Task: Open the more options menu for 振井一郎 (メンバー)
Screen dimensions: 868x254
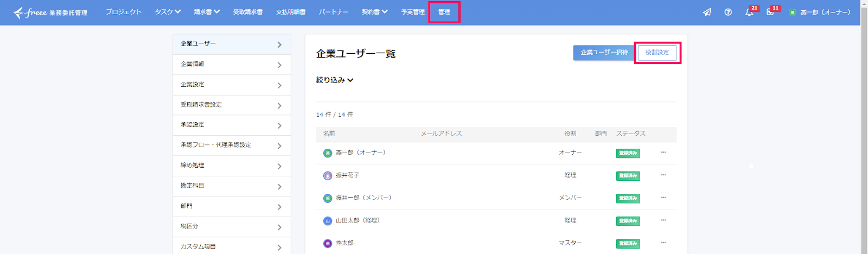Action: [663, 198]
